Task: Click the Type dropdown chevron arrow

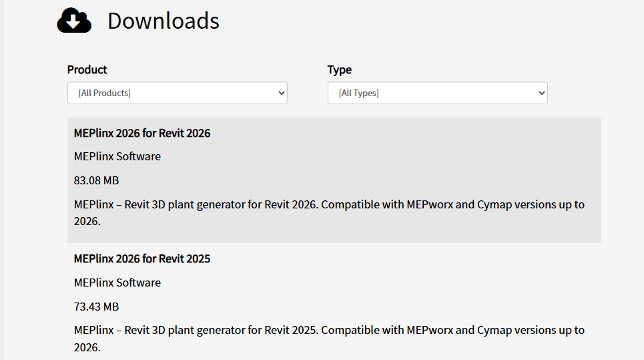Action: click(542, 93)
